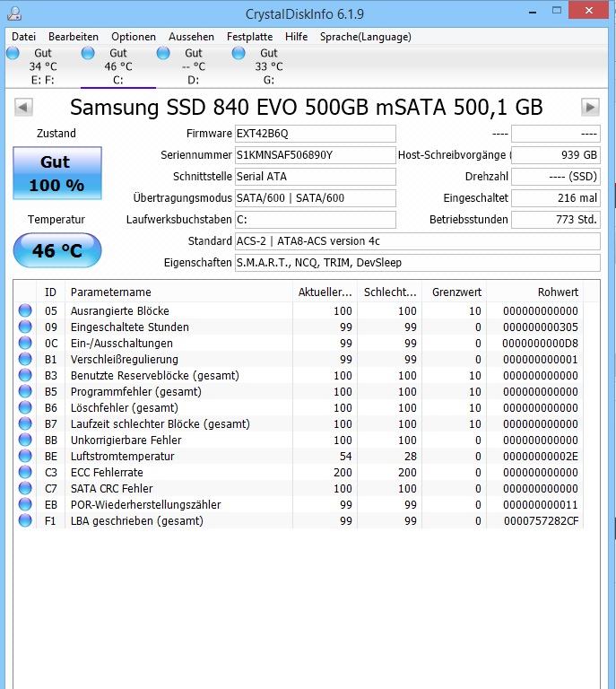Click the Laufwerksbuchstaben field C:

tap(316, 220)
